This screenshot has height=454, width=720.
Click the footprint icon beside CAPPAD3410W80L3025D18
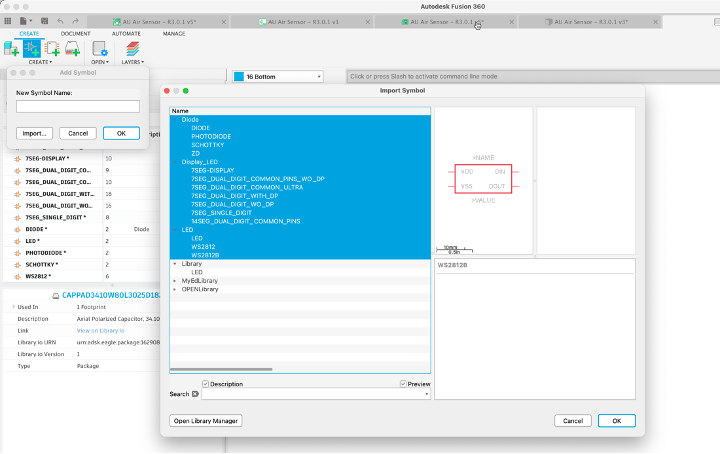click(x=56, y=296)
